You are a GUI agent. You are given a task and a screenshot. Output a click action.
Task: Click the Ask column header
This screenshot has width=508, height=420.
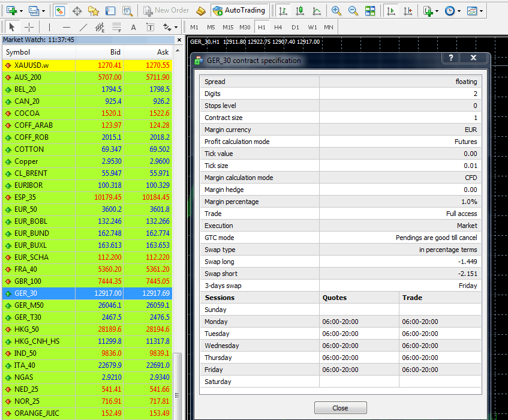coord(148,52)
